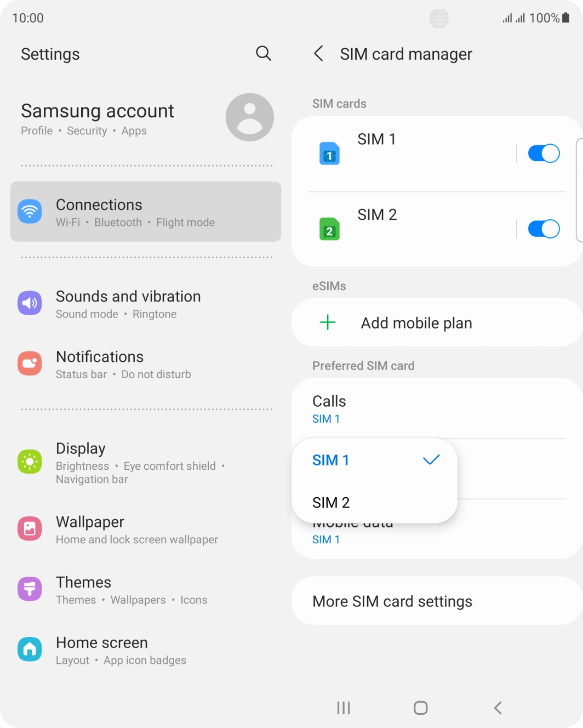
Task: Go back using SIM card manager arrow
Action: [x=318, y=54]
